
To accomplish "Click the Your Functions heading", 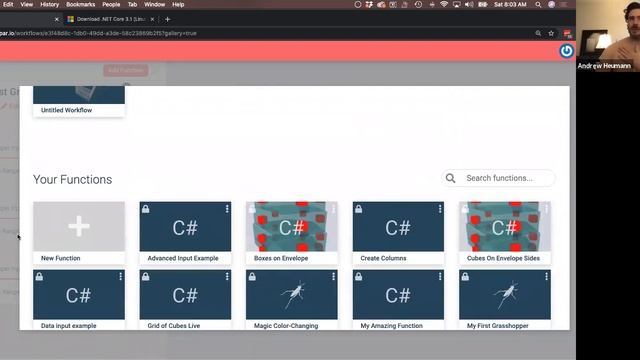I will 72,180.
